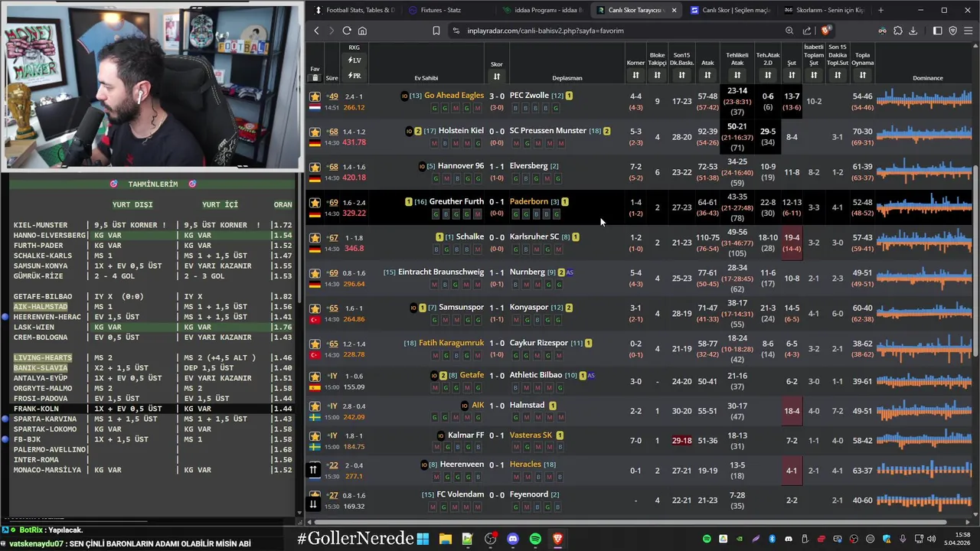
Task: Open site information icon in address bar
Action: [x=456, y=31]
